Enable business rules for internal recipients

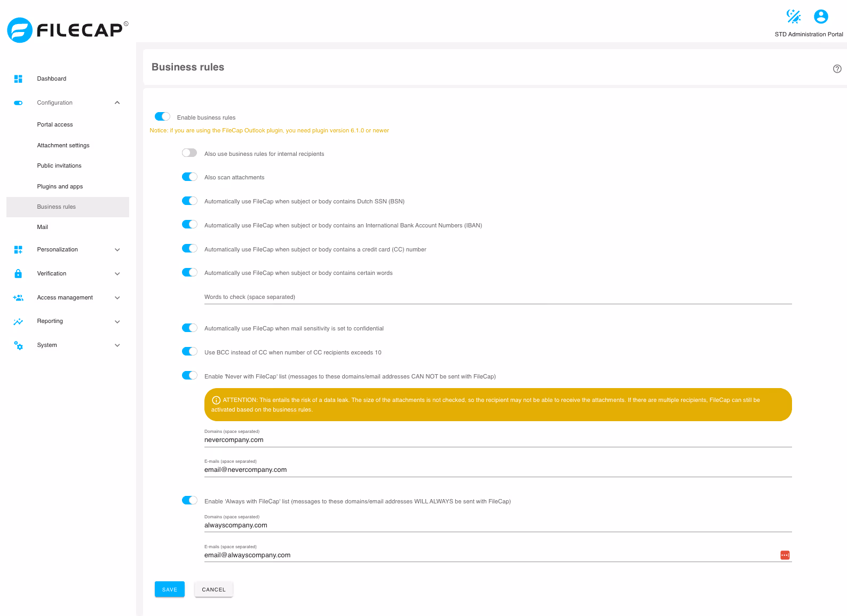coord(189,153)
